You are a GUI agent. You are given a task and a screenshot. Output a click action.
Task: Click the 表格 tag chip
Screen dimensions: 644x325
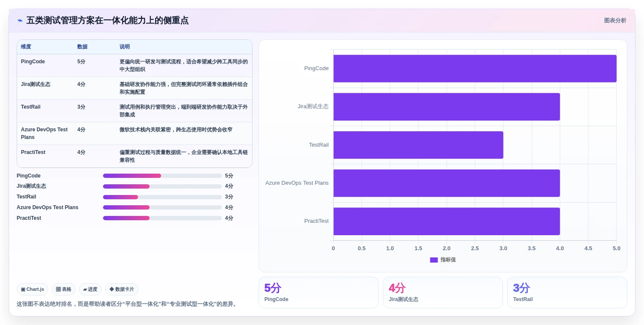point(64,290)
